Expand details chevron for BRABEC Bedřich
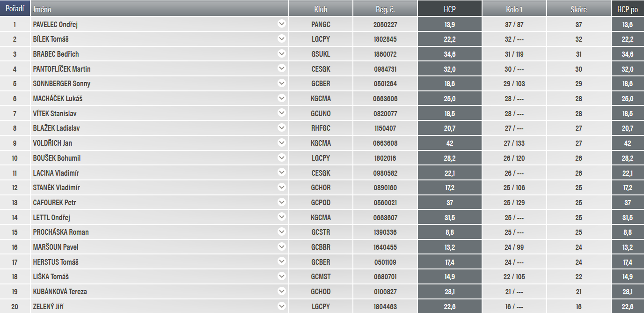The height and width of the screenshot is (313, 644). pyautogui.click(x=281, y=53)
